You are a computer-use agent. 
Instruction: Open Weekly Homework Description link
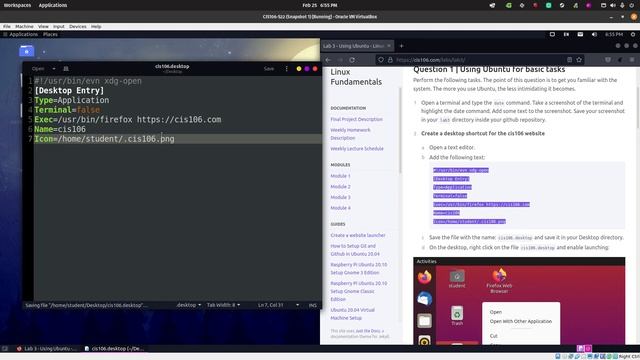[x=350, y=134]
